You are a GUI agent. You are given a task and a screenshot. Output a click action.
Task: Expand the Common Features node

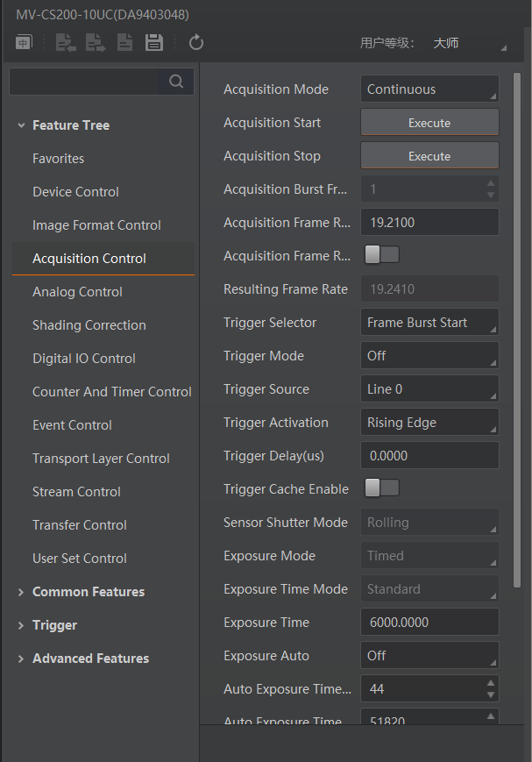21,592
